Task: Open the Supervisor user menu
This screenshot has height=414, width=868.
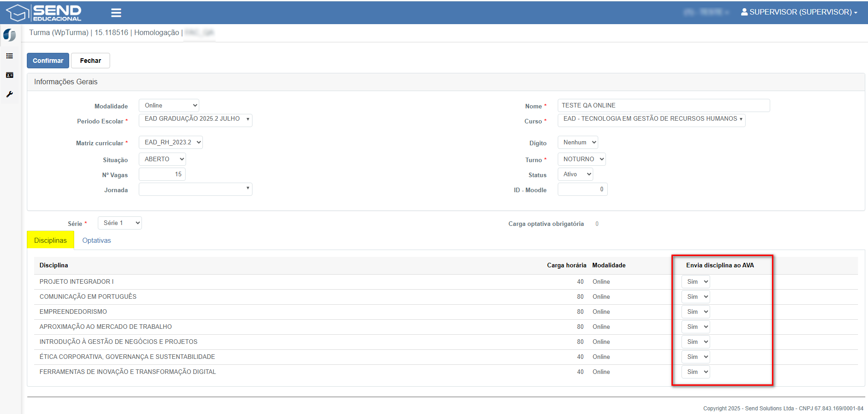Action: [799, 12]
